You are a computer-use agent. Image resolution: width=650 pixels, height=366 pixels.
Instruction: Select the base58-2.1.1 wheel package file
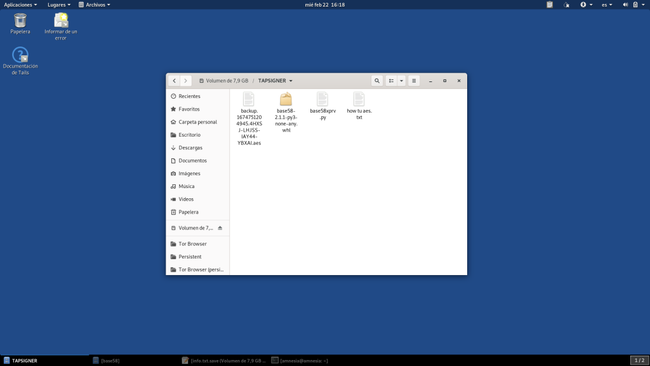coord(286,112)
